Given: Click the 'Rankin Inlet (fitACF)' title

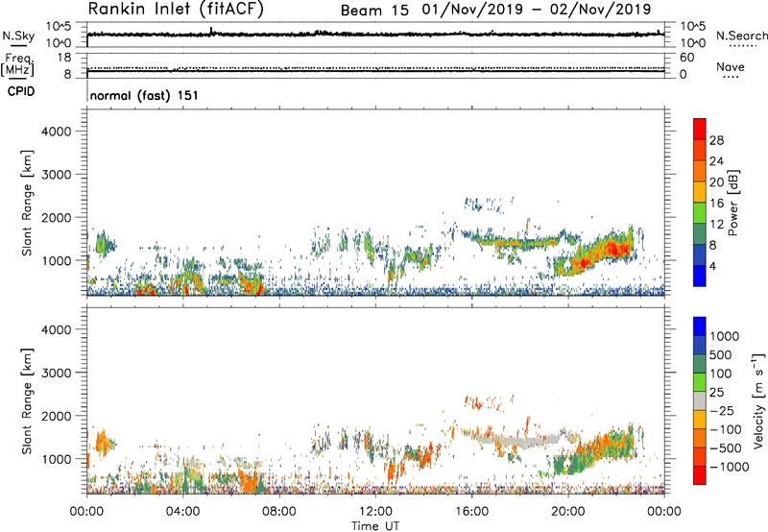Looking at the screenshot, I should pos(176,10).
